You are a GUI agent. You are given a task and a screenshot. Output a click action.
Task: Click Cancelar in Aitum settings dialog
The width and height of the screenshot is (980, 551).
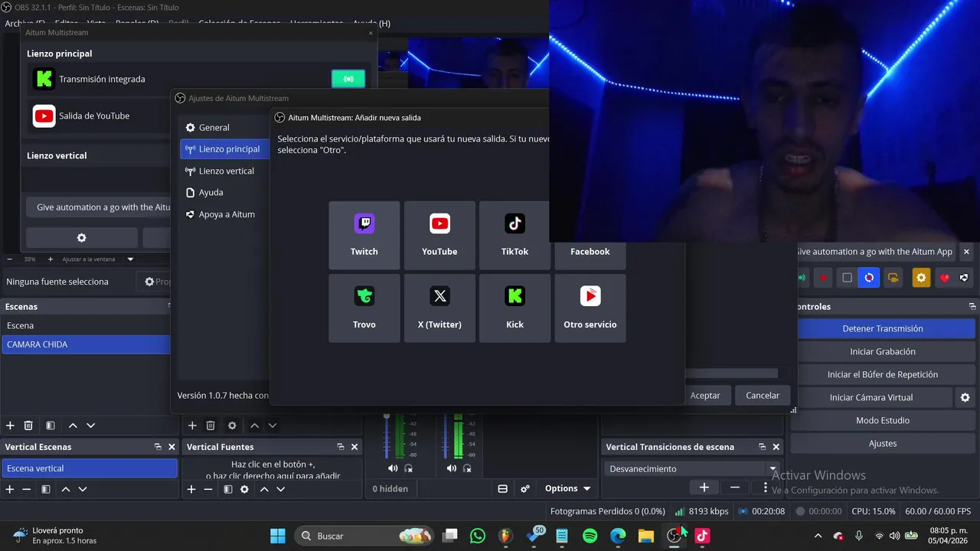(x=763, y=396)
